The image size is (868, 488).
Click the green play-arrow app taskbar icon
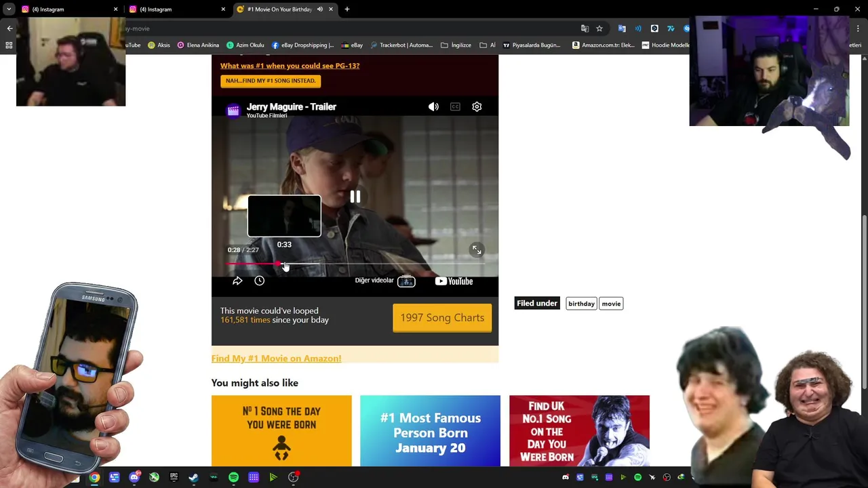click(273, 477)
